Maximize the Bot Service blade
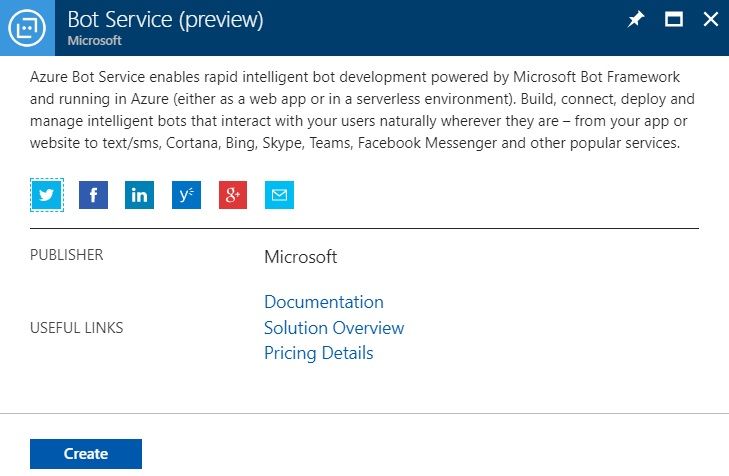Viewport: 729px width, 476px height. 674,20
